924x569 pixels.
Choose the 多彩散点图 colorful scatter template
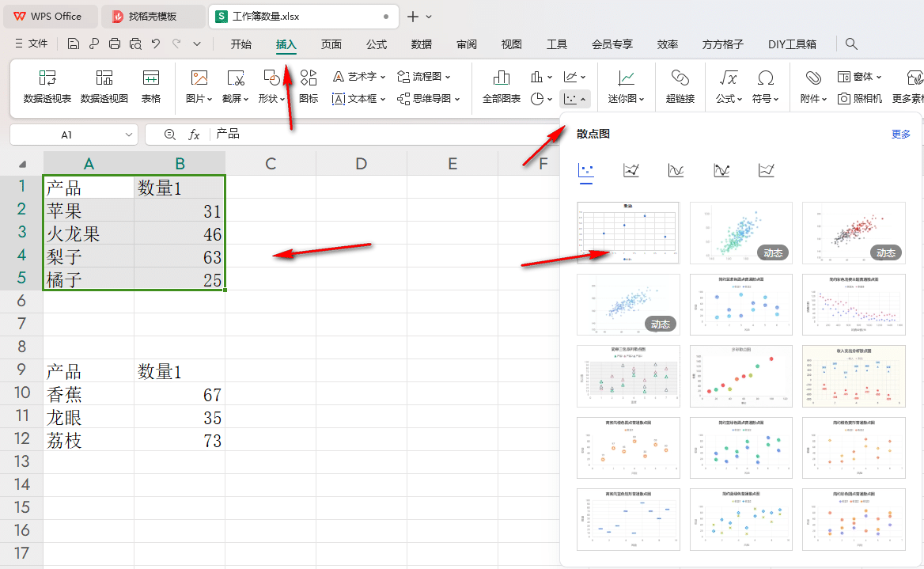[741, 376]
